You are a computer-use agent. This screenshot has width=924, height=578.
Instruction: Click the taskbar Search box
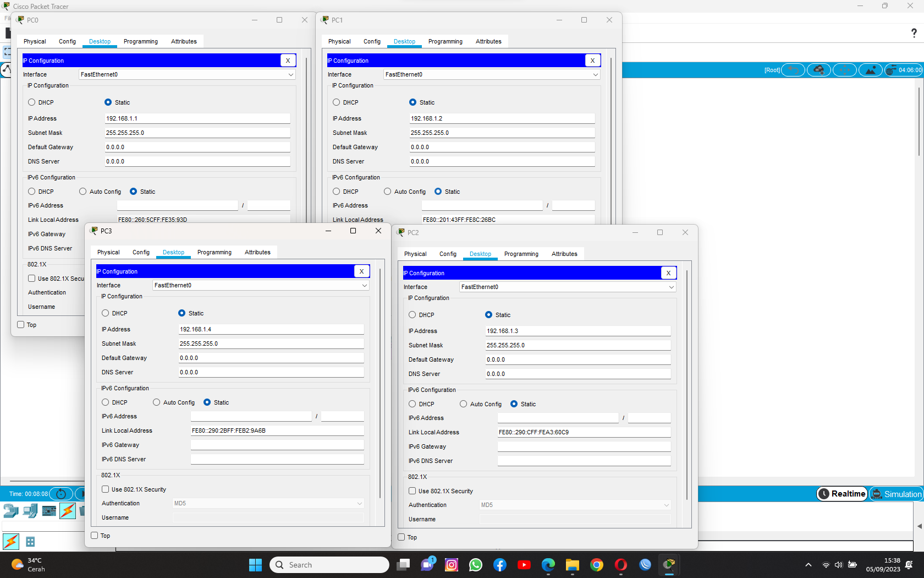coord(329,565)
